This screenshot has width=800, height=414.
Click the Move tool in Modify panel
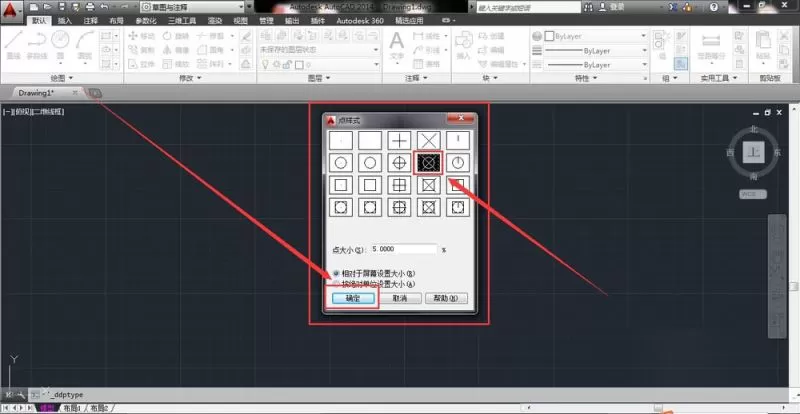tap(141, 36)
